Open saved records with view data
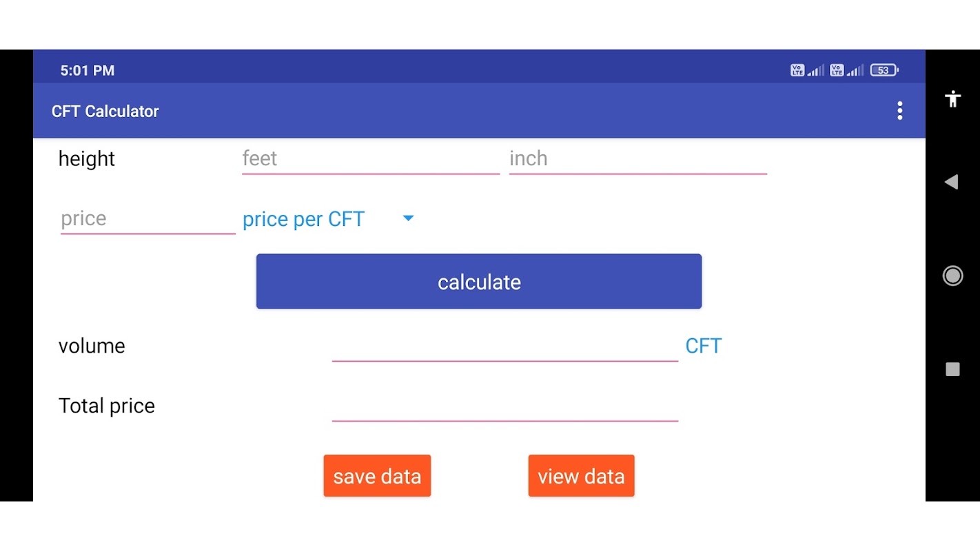The width and height of the screenshot is (980, 551). (581, 476)
